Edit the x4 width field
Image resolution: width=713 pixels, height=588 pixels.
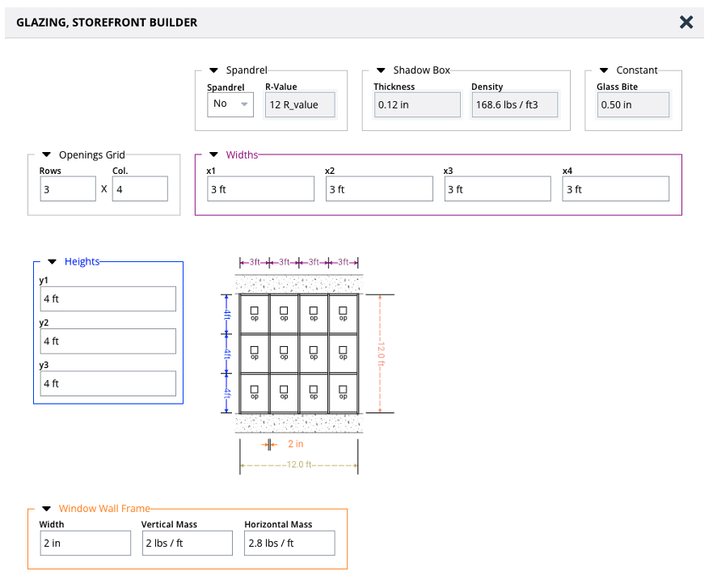point(616,189)
